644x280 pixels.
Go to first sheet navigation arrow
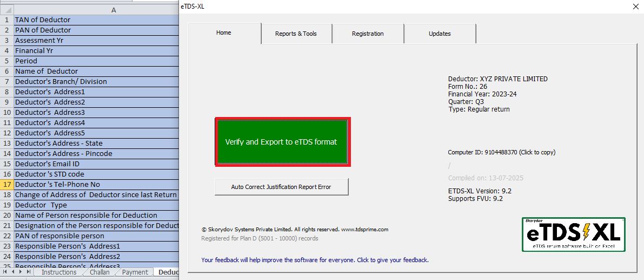tap(5, 272)
